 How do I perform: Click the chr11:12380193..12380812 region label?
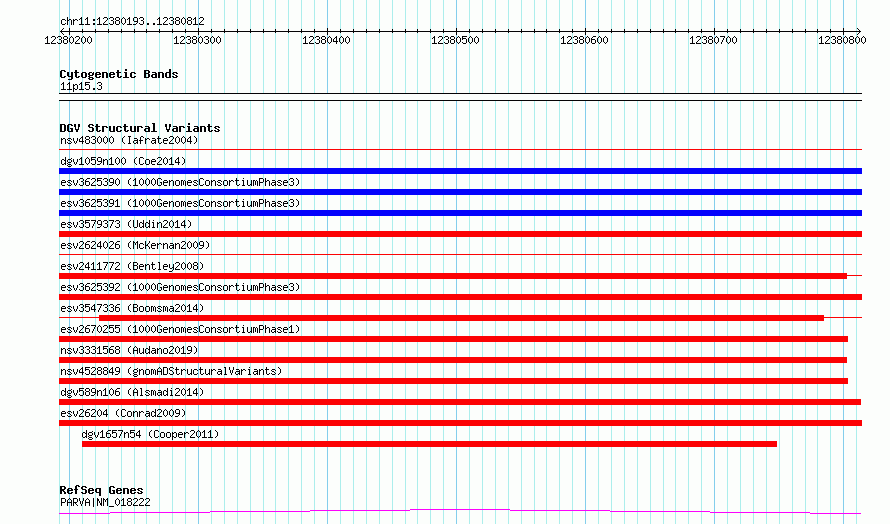132,21
